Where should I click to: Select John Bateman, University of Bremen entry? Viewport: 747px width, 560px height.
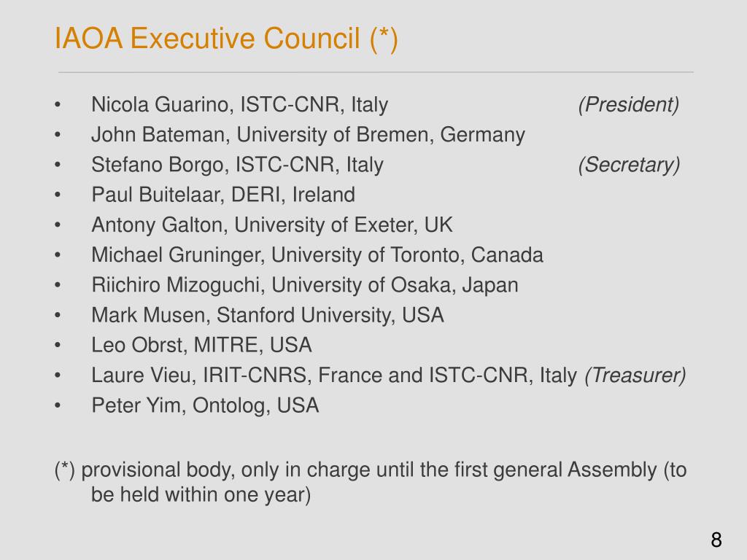click(309, 135)
